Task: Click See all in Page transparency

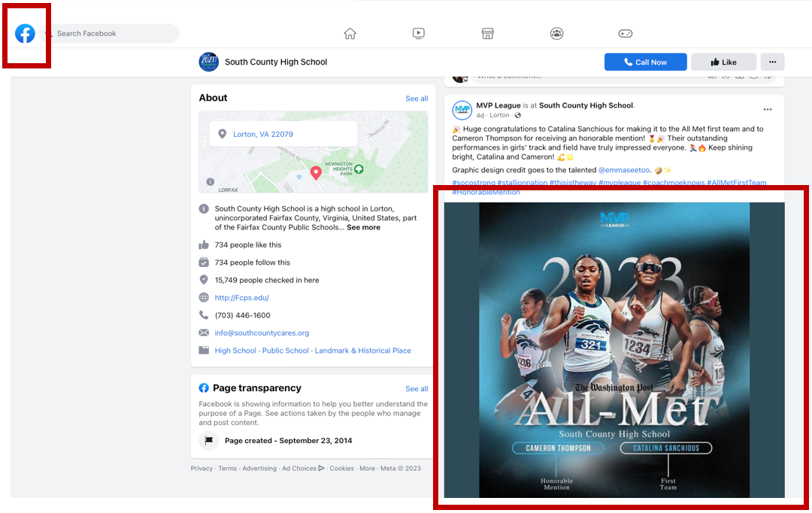Action: coord(417,389)
